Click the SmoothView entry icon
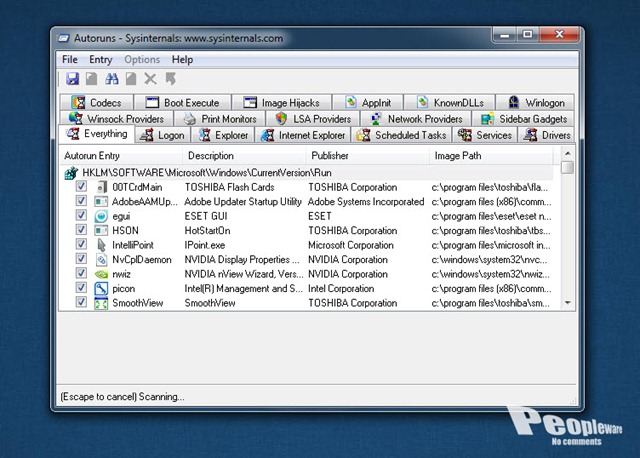Viewport: 640px width, 458px height. point(101,303)
